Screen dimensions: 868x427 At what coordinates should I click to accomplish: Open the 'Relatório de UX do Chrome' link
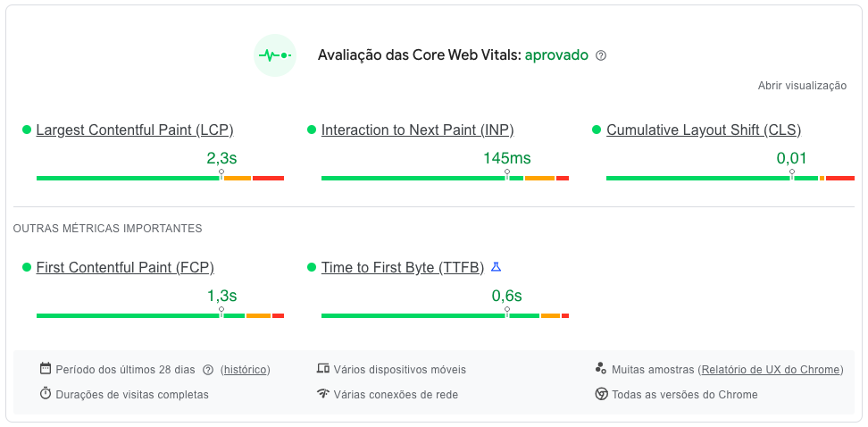pos(772,370)
